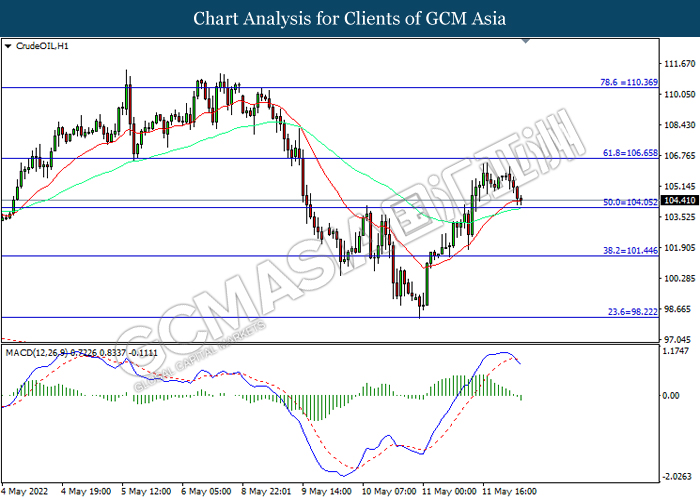Click the 103.525 price axis value
Screen dimensions: 700x500
pyautogui.click(x=680, y=217)
